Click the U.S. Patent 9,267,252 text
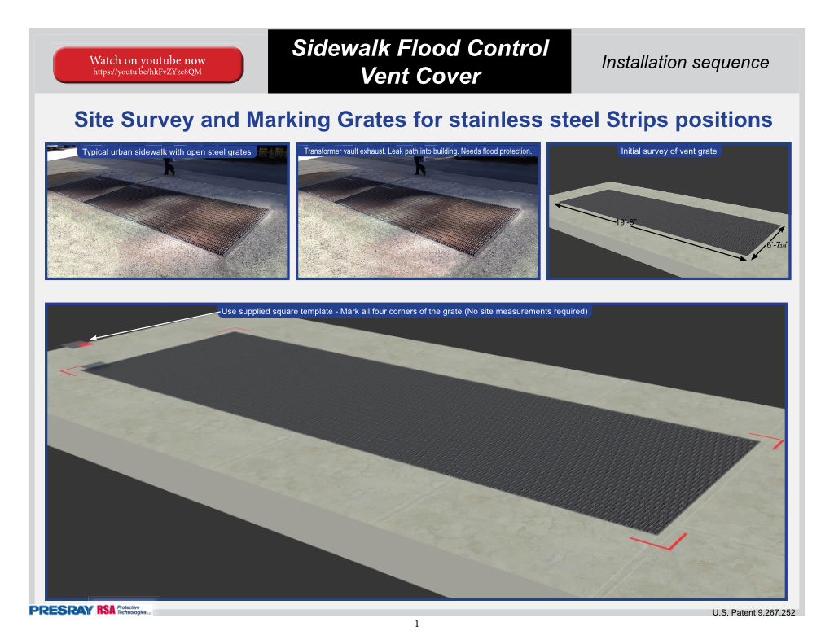 [x=753, y=612]
